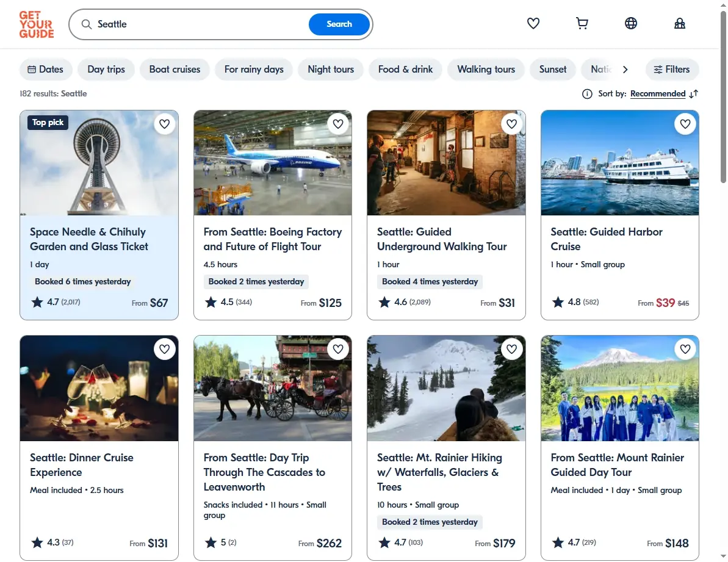Viewport: 728px width, 562px height.
Task: Select the Night tours chip
Action: click(x=331, y=69)
